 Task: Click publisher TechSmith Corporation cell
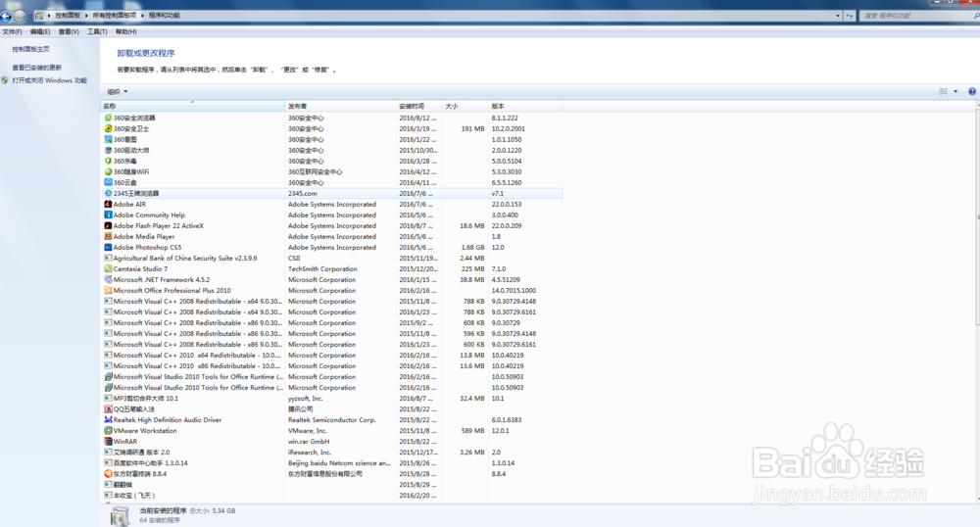tap(322, 269)
